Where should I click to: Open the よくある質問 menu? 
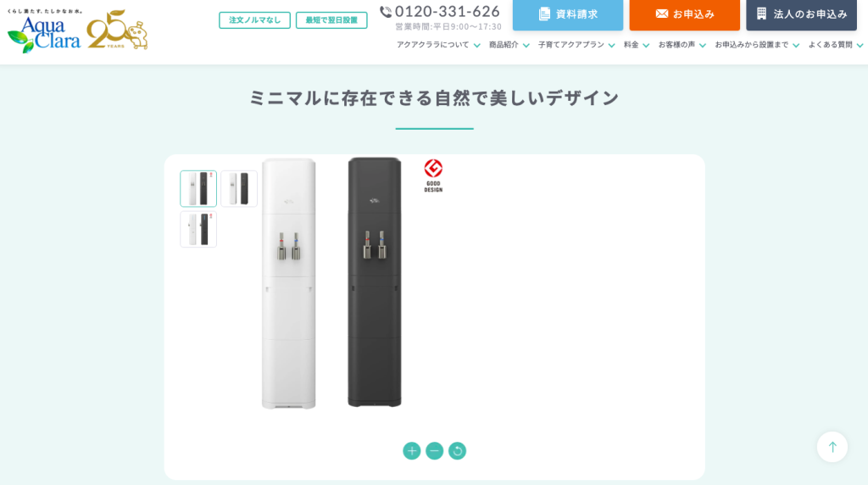tap(835, 45)
